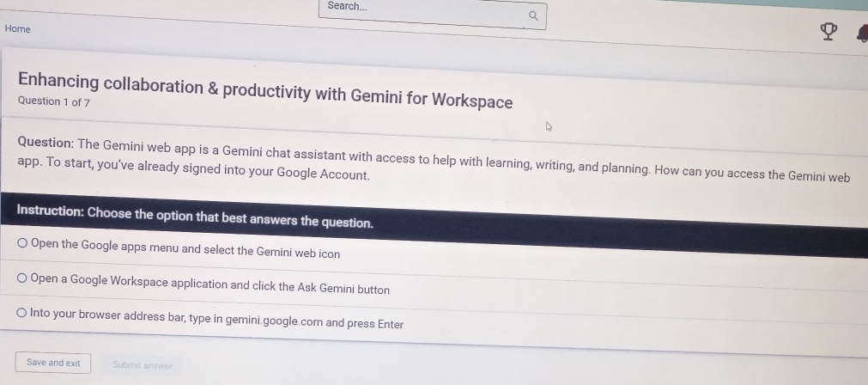
Task: Select the Ask Gemini button radio option
Action: click(x=22, y=279)
